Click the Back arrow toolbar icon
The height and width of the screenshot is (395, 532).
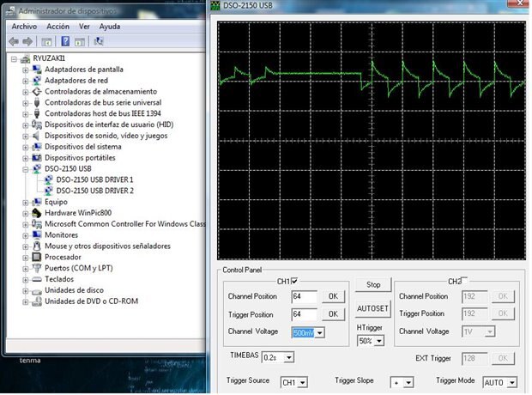click(15, 40)
